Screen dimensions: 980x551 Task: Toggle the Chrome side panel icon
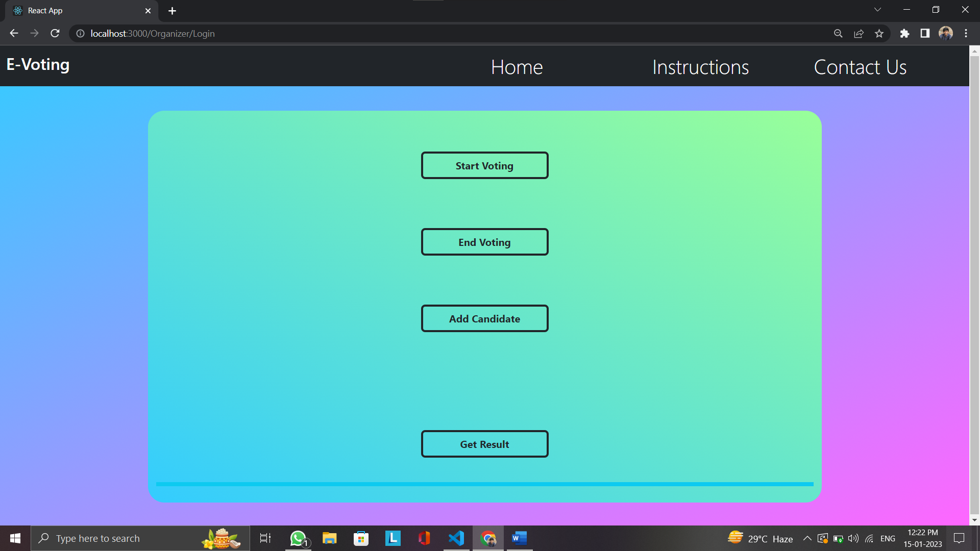[925, 34]
